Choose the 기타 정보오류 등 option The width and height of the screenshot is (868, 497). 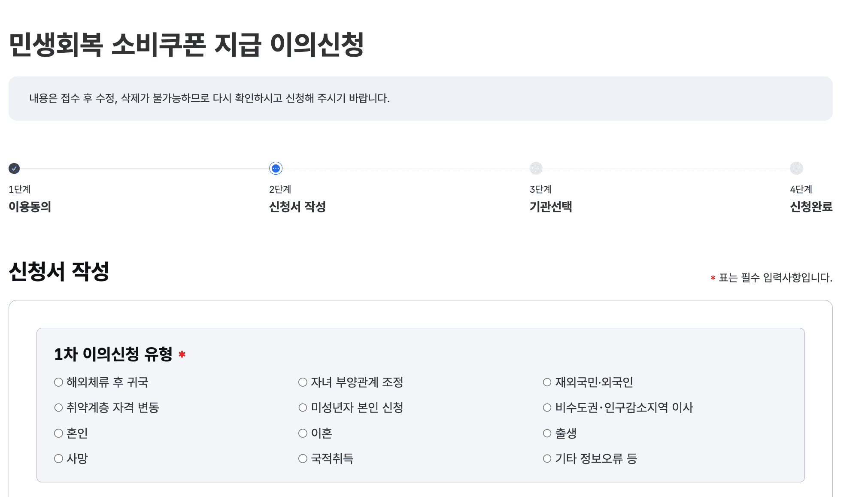(x=547, y=458)
